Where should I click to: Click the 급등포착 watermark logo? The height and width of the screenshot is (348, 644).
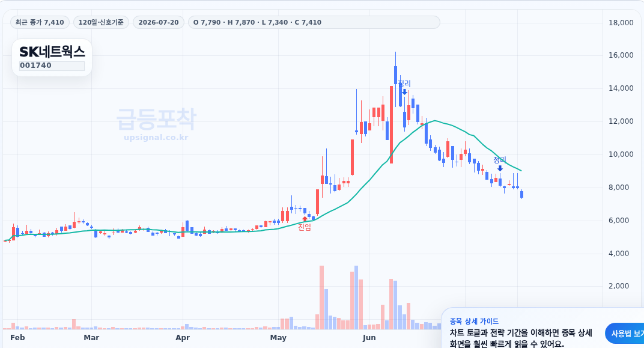tap(156, 119)
